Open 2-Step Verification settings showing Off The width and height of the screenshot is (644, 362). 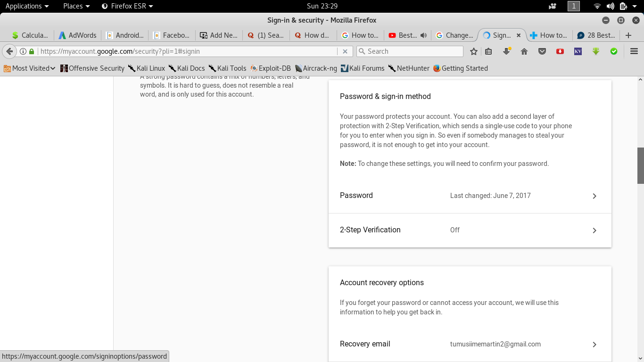point(470,230)
